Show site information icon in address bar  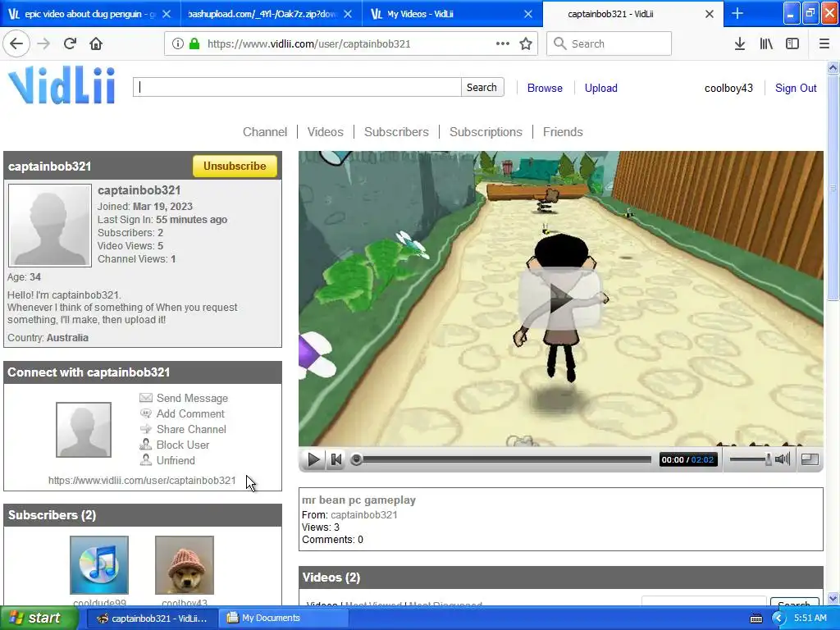tap(178, 44)
